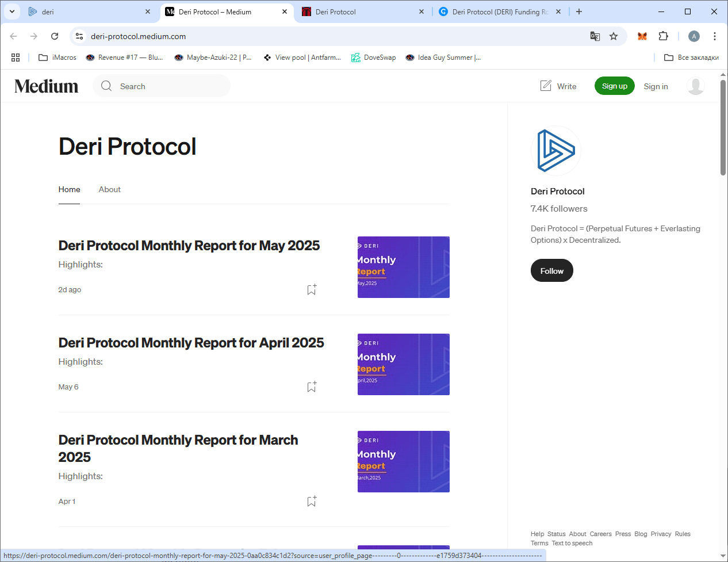This screenshot has height=562, width=728.
Task: Open Chrome three-dot menu
Action: [715, 36]
